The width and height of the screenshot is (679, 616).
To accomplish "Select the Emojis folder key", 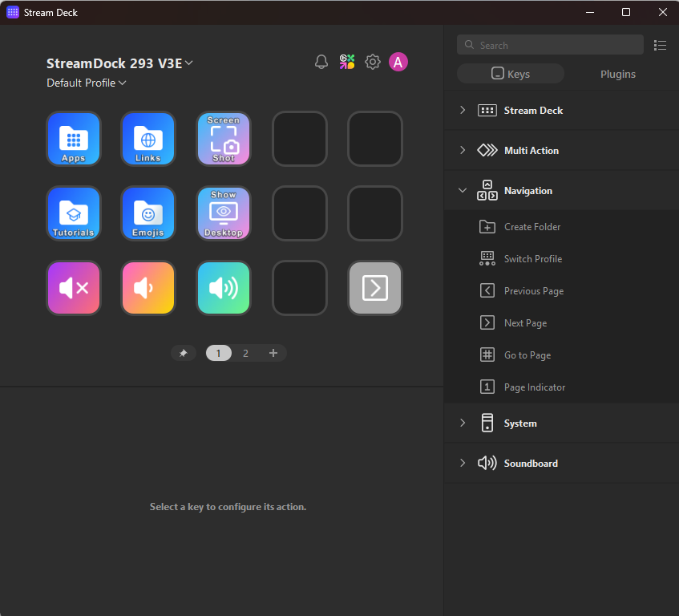I will click(x=148, y=213).
